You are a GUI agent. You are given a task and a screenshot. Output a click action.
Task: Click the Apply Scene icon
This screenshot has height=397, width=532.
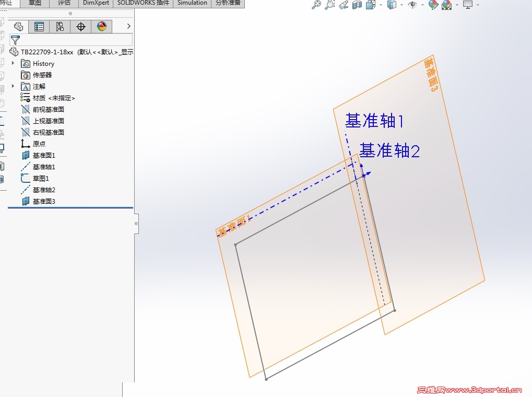(446, 5)
